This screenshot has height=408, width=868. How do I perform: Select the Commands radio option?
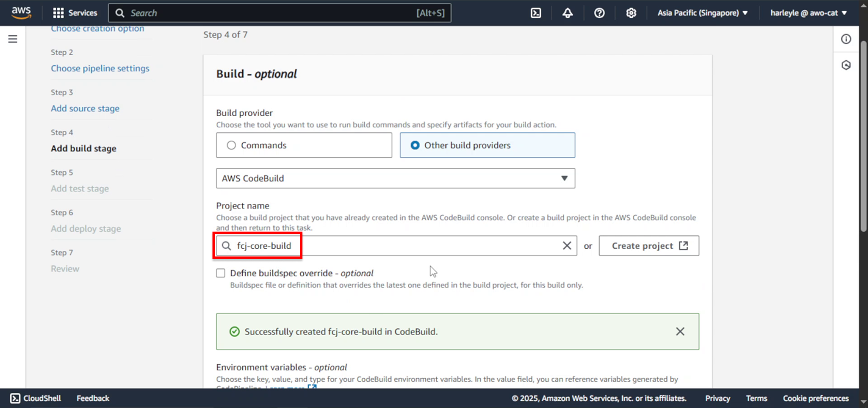(x=304, y=145)
